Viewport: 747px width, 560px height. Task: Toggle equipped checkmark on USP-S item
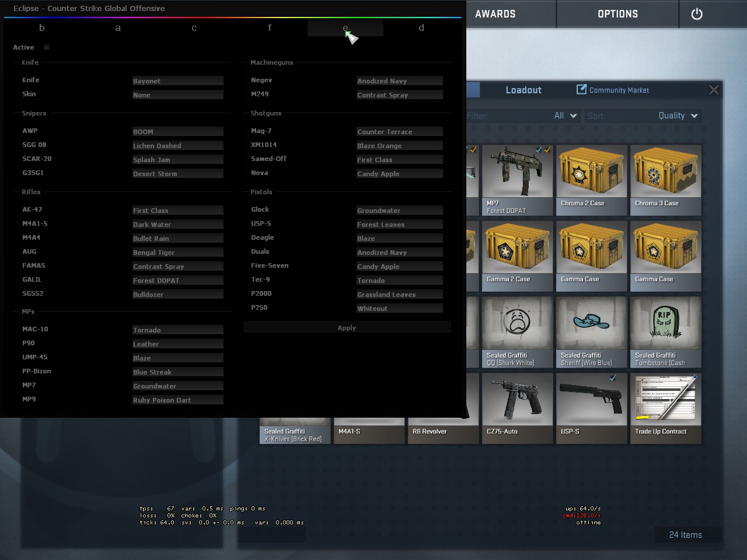(x=613, y=378)
